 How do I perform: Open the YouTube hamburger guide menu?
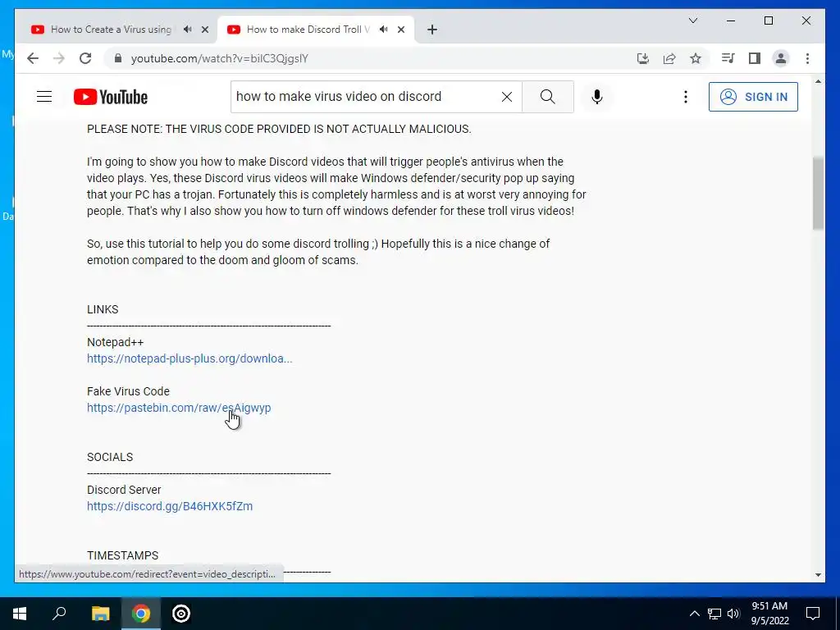44,97
